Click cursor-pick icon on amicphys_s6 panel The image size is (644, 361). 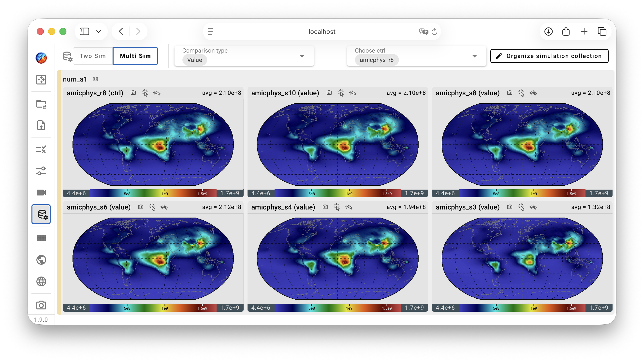(x=152, y=207)
